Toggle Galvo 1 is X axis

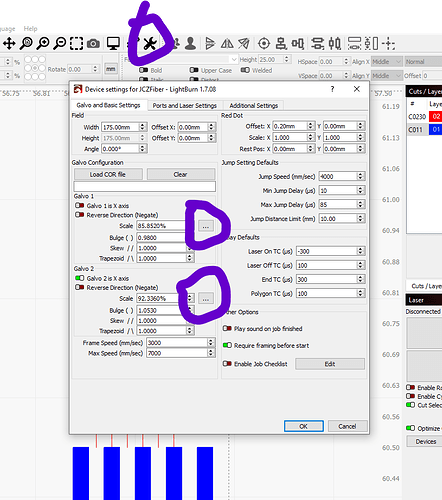(x=79, y=206)
